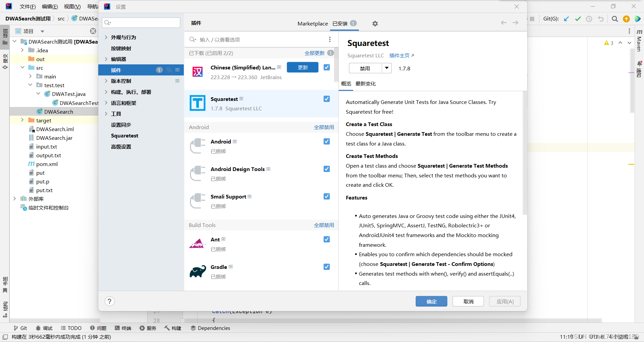Click the select opened file target icon
Viewport: 644px width, 342px height.
[93, 31]
